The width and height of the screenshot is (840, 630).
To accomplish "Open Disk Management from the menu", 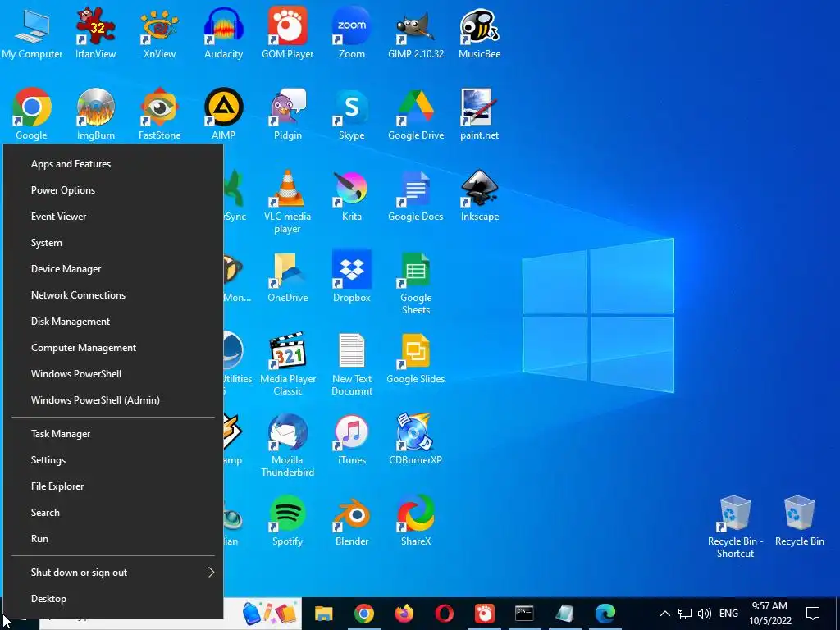I will 113,322.
